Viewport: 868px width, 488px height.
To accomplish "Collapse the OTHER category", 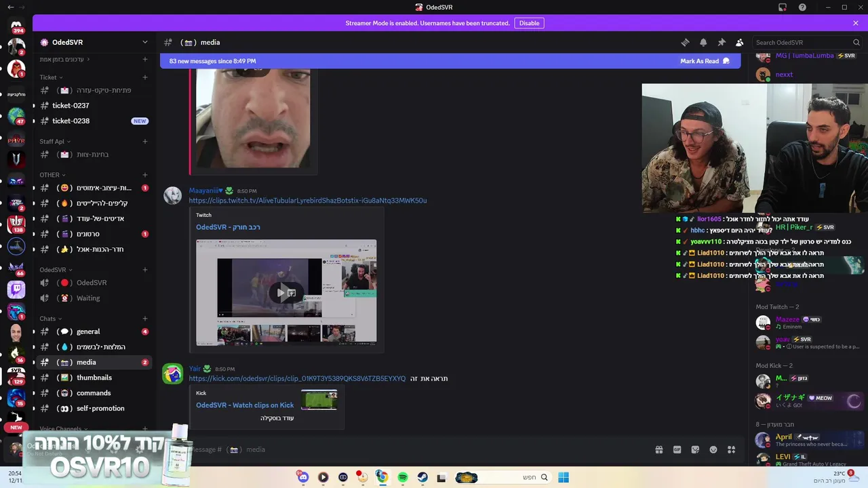I will (52, 175).
